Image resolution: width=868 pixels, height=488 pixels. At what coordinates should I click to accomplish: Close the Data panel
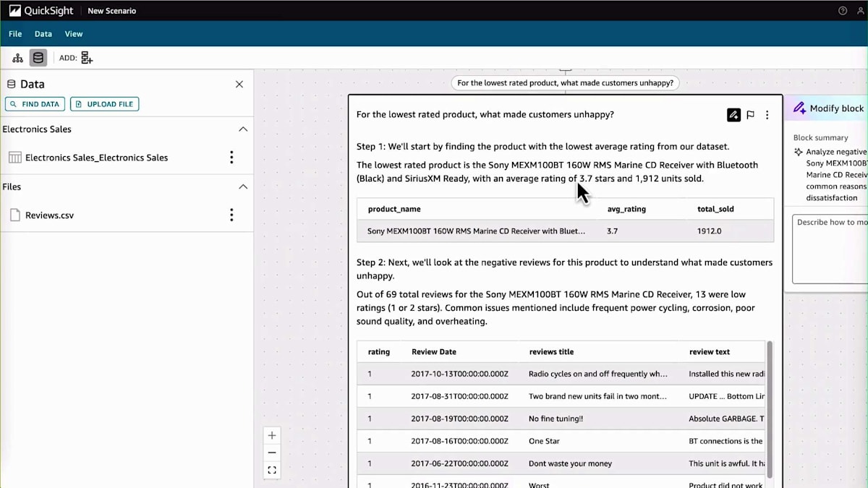click(239, 85)
